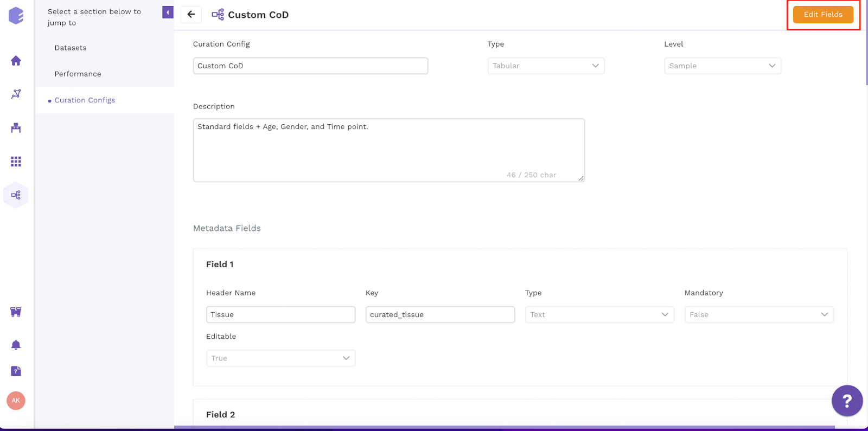Open the workspace desk sidebar icon
The width and height of the screenshot is (868, 431).
pos(16,128)
